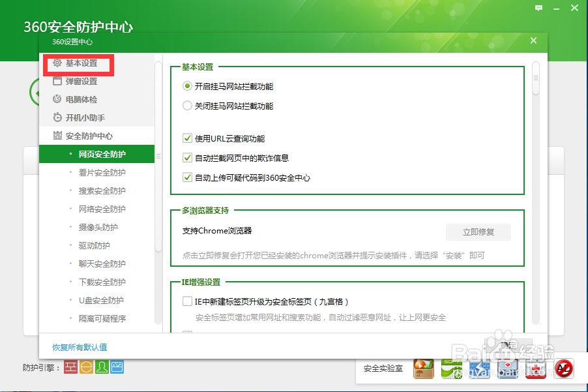Click the window icon beside 弹窗设置
Image resolution: width=588 pixels, height=392 pixels.
(57, 81)
